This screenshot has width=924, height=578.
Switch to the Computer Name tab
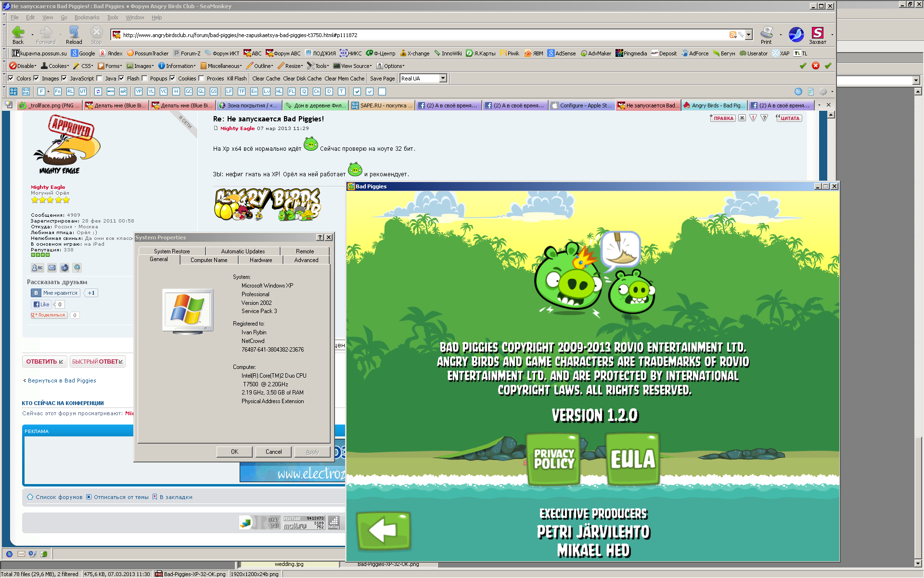click(209, 260)
